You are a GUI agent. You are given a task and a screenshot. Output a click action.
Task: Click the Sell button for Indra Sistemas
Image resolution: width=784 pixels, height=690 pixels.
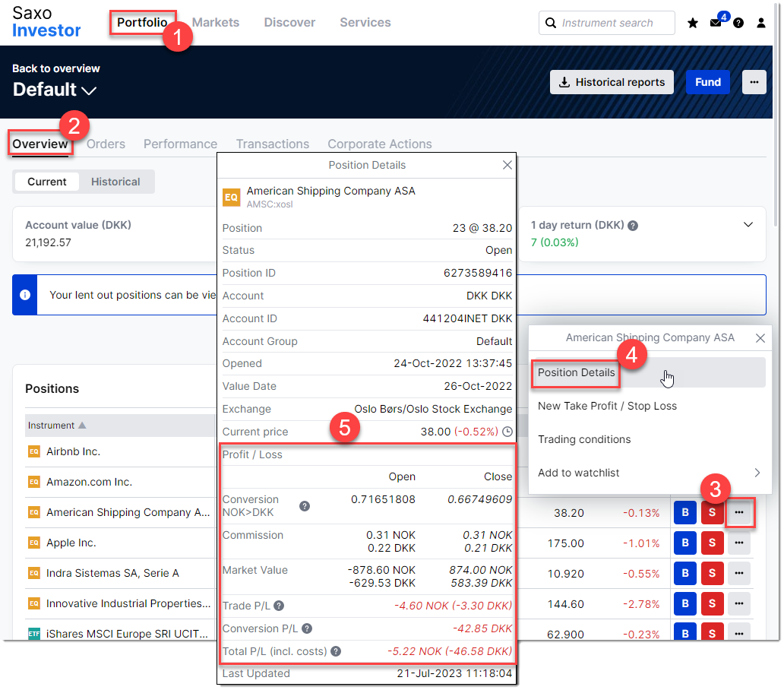pos(712,574)
